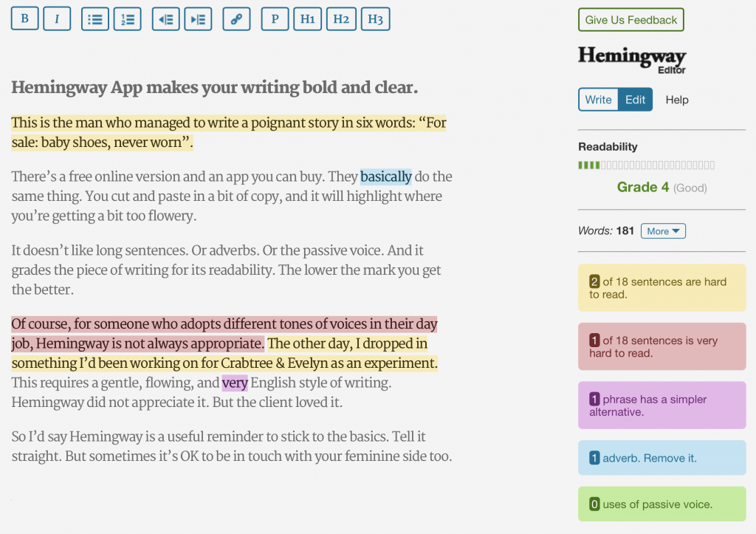
Task: Click the purple highlighted word 'very'
Action: click(235, 383)
